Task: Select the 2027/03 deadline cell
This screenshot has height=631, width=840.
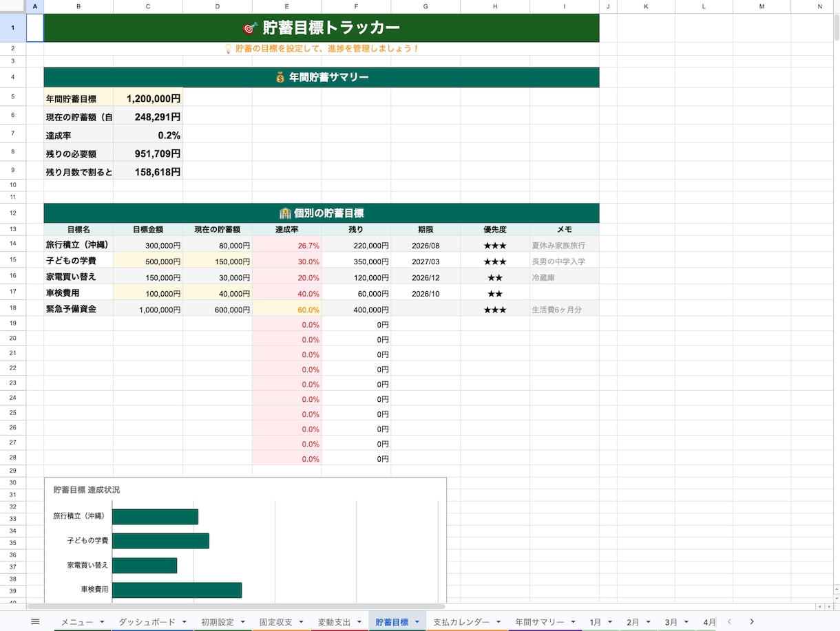Action: point(426,261)
